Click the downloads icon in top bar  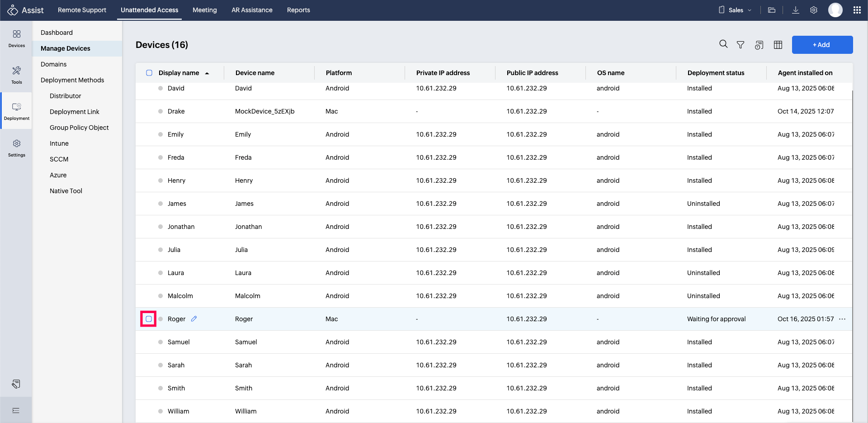coord(796,10)
